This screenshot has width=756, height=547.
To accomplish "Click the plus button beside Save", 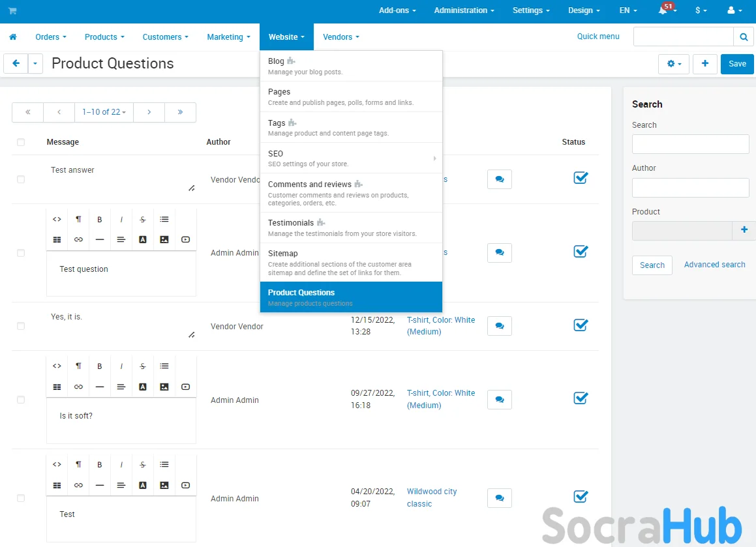I will click(704, 64).
